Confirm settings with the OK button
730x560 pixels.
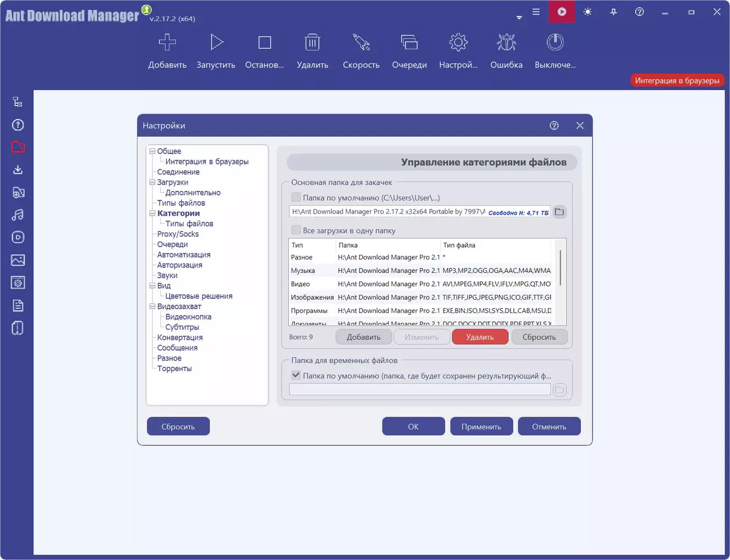pyautogui.click(x=413, y=427)
